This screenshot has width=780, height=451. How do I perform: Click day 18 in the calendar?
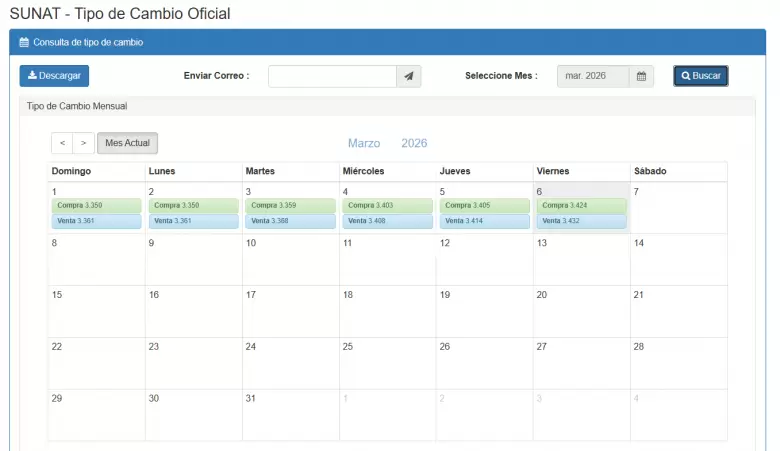coord(348,295)
